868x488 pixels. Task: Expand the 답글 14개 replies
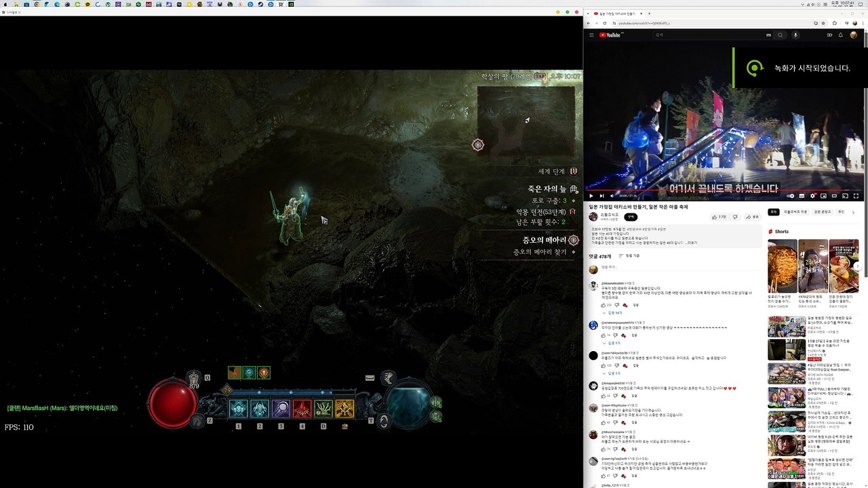pyautogui.click(x=612, y=313)
